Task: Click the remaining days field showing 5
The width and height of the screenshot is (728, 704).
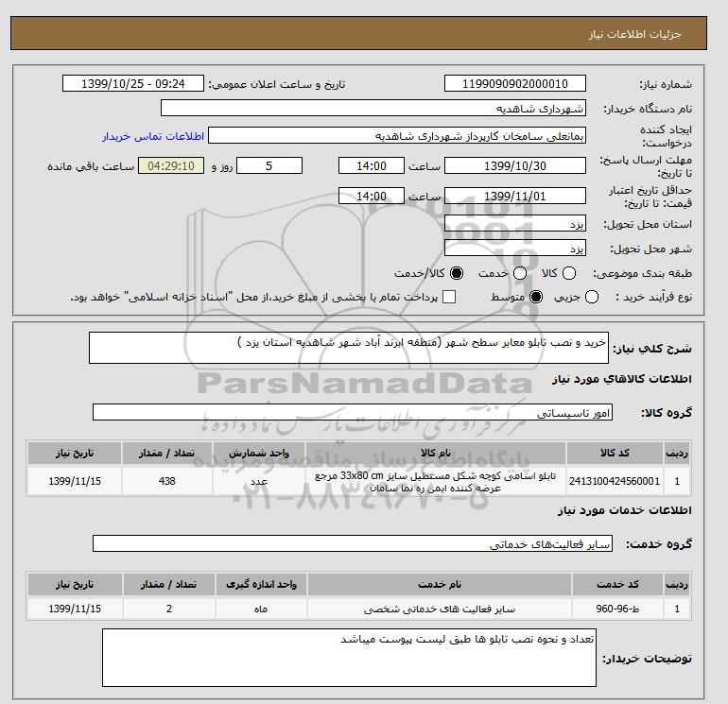Action: [269, 165]
